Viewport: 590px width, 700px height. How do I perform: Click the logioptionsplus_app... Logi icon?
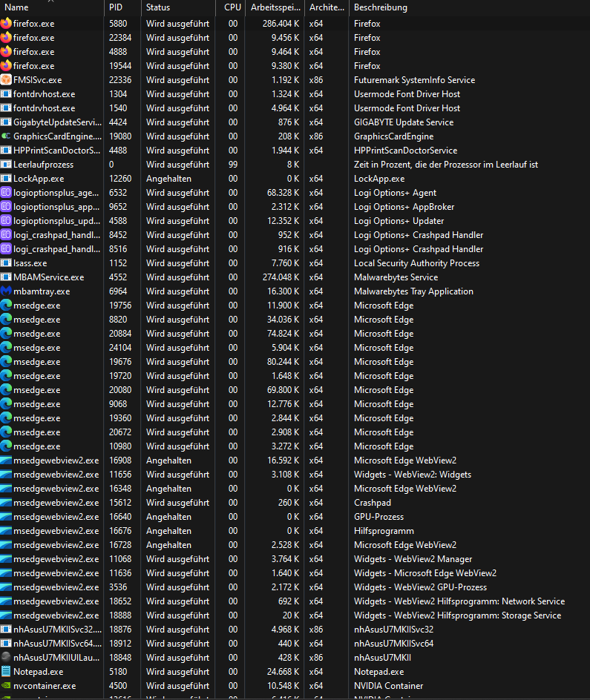(x=6, y=207)
